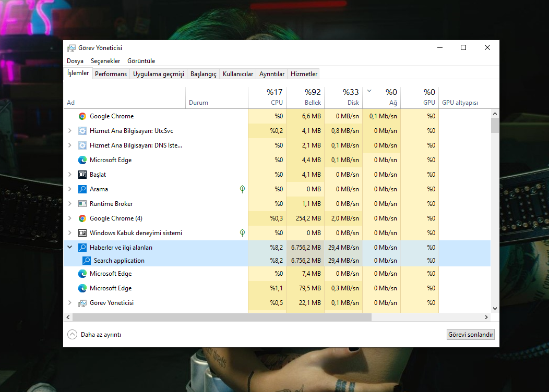Screen dimensions: 549x392
Task: Switch to the Başlangıç tab
Action: [204, 74]
